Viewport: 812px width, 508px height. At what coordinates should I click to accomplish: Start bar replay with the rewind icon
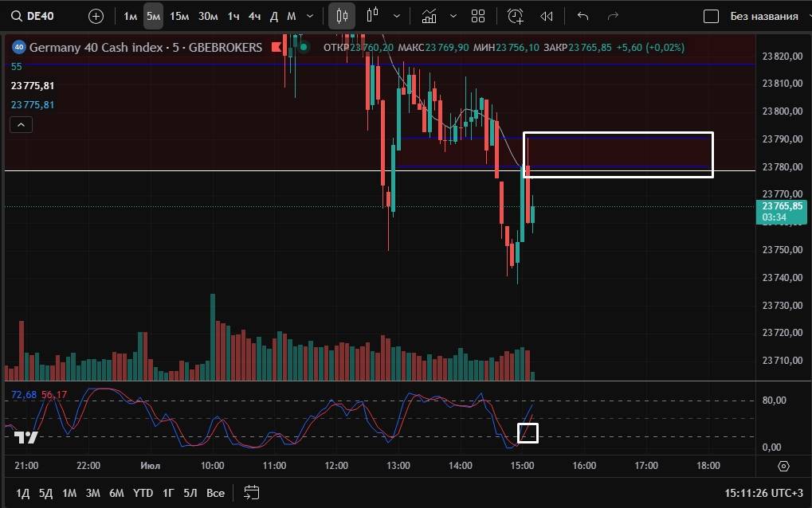coord(547,17)
